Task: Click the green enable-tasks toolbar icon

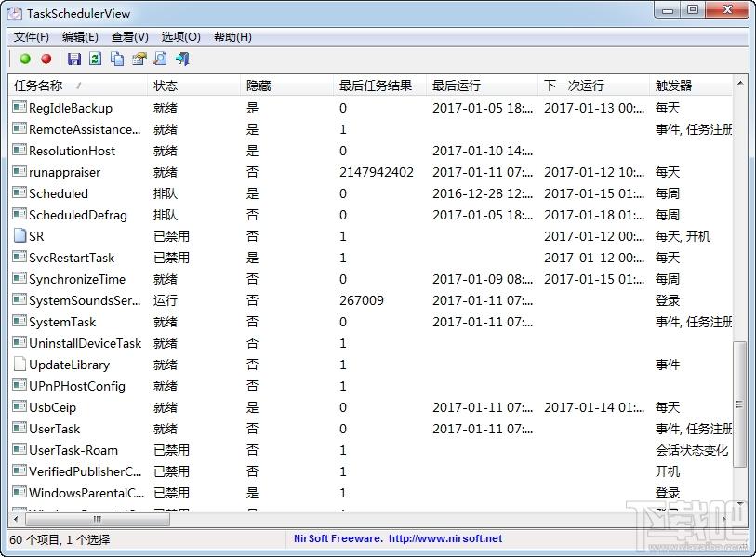Action: tap(25, 59)
